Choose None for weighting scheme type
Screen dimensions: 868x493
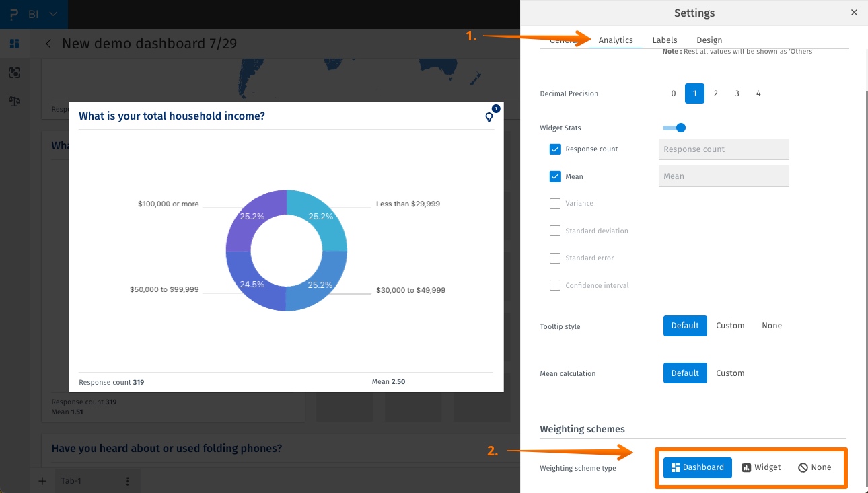click(x=814, y=467)
